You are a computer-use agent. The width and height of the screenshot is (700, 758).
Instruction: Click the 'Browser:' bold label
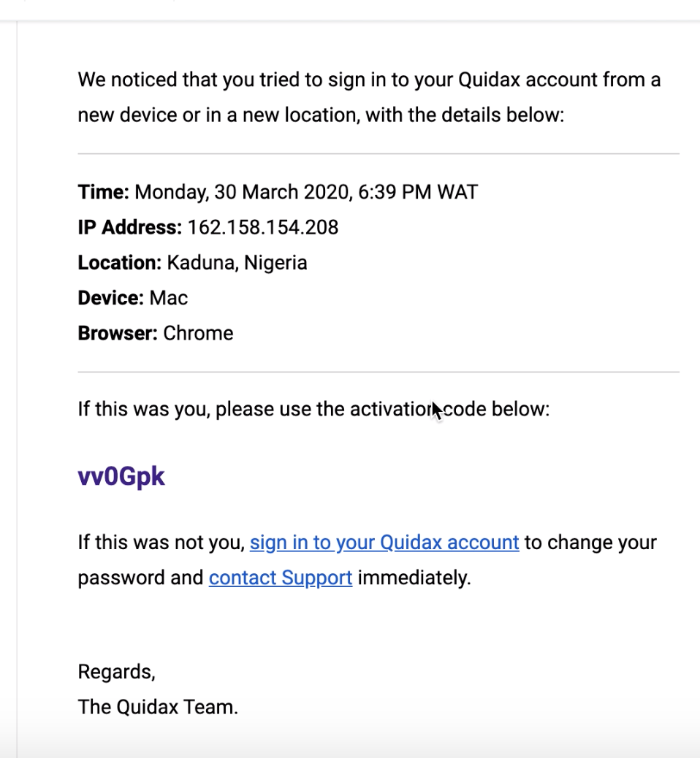[118, 334]
